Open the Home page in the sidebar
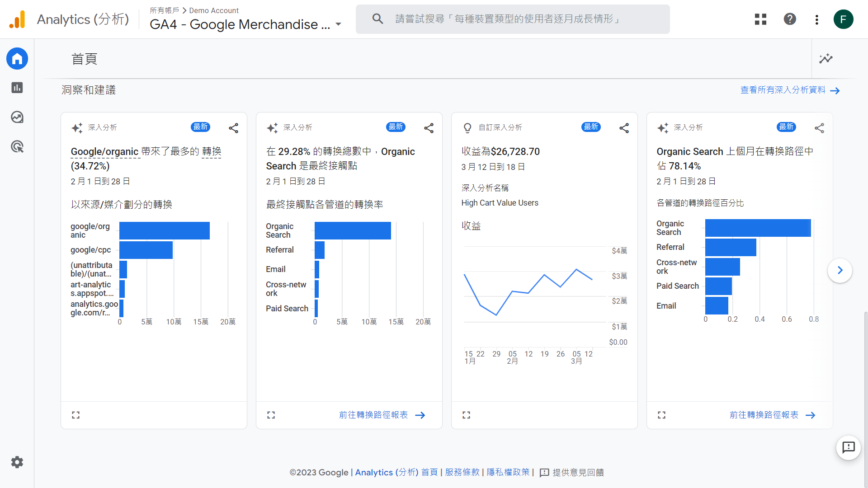Viewport: 868px width, 488px height. coord(17,59)
